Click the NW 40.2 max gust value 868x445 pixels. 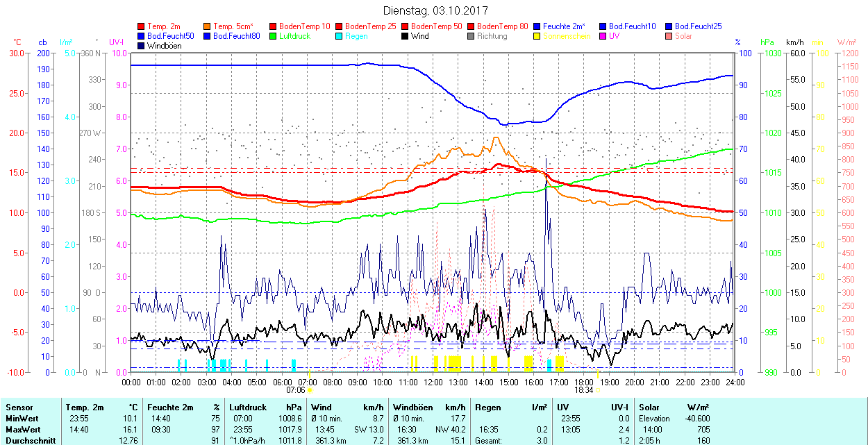pos(449,430)
